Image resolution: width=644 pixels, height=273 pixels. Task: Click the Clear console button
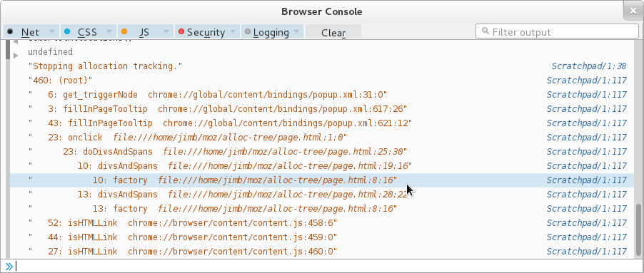point(333,32)
